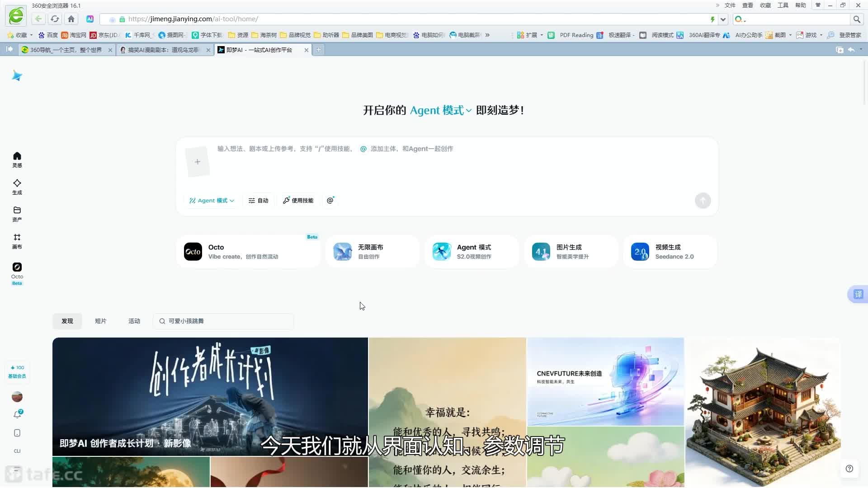Click the floating 译 translate button
This screenshot has width=868, height=488.
tap(858, 294)
